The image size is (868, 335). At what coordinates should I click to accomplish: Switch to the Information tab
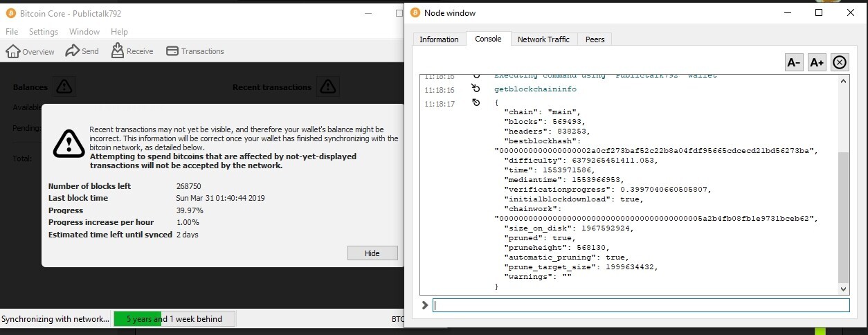(x=439, y=39)
